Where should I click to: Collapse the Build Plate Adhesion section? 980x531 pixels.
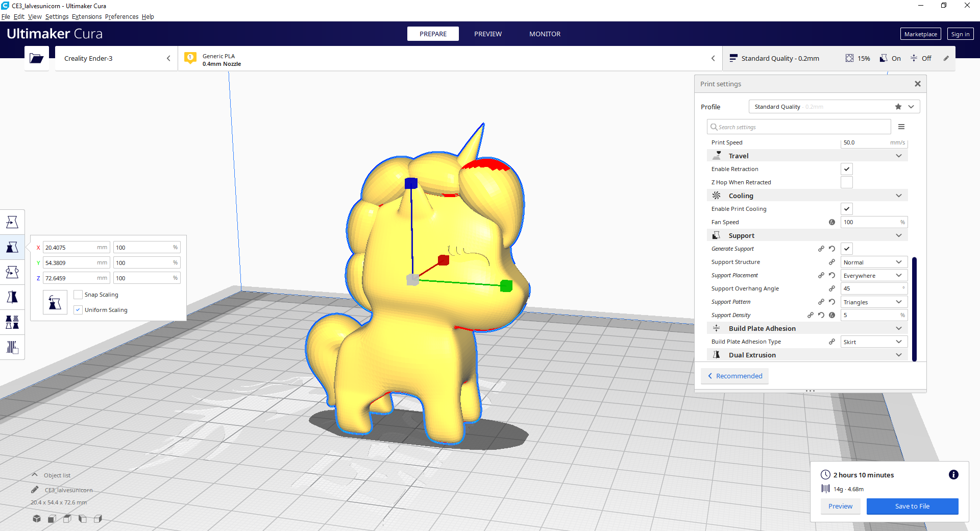pos(807,328)
